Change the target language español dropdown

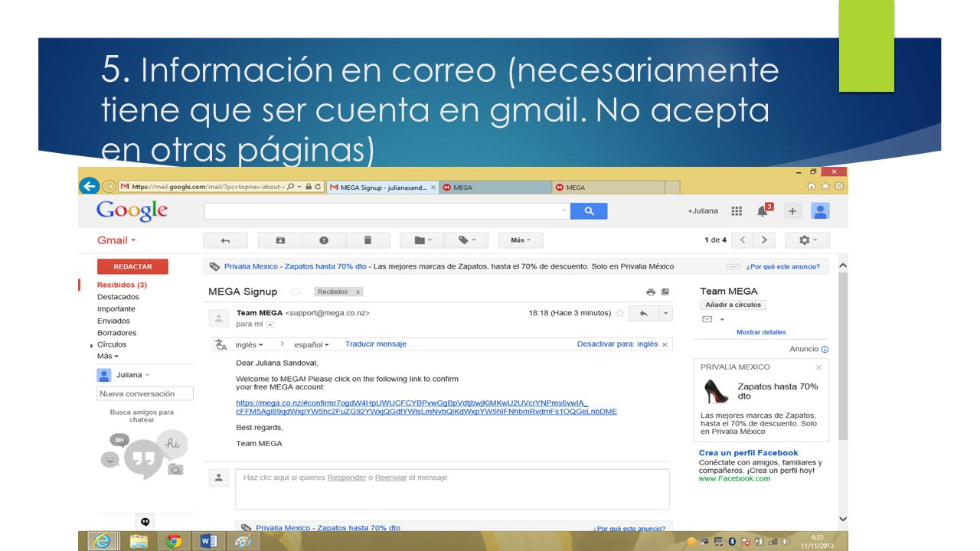pyautogui.click(x=312, y=344)
